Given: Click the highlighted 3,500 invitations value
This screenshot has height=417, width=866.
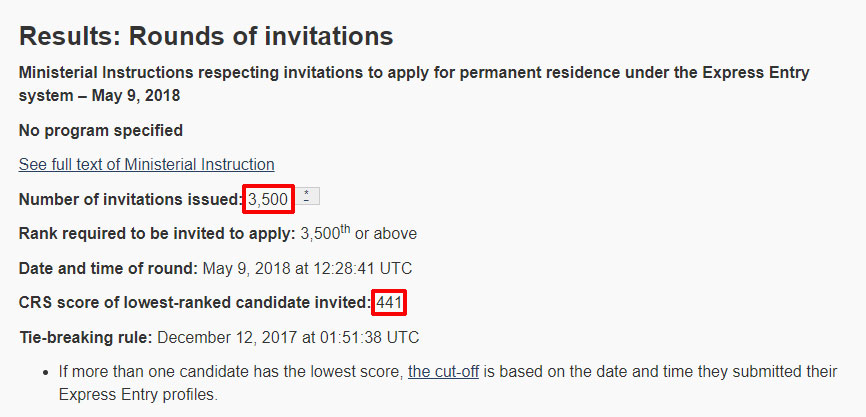Looking at the screenshot, I should (x=268, y=199).
